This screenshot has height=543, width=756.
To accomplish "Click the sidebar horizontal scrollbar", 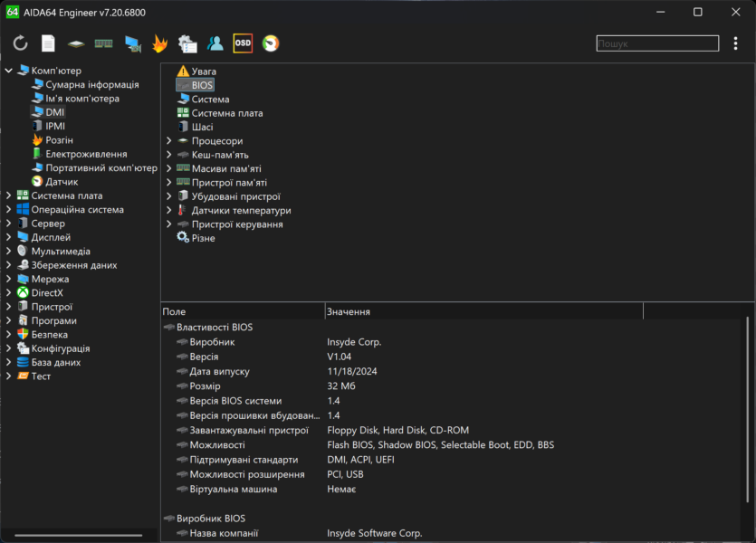I will [x=78, y=535].
